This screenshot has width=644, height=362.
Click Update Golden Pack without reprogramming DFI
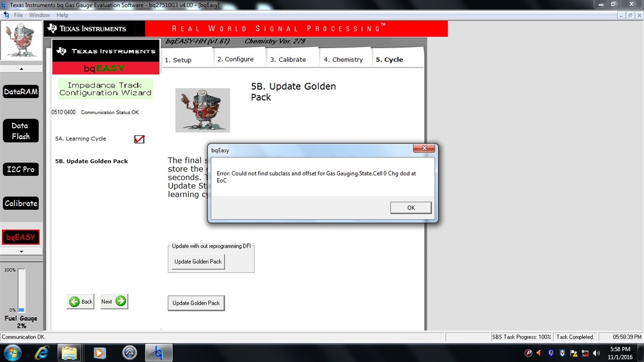pos(198,261)
